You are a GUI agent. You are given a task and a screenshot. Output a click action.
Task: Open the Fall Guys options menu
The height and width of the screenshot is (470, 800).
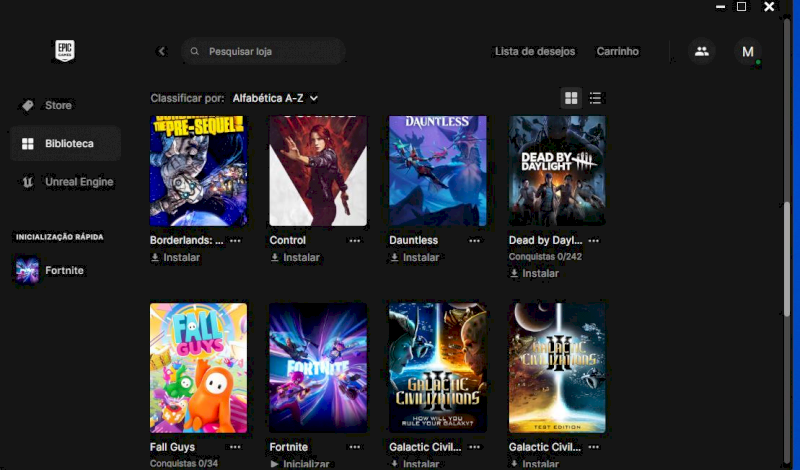coord(235,448)
